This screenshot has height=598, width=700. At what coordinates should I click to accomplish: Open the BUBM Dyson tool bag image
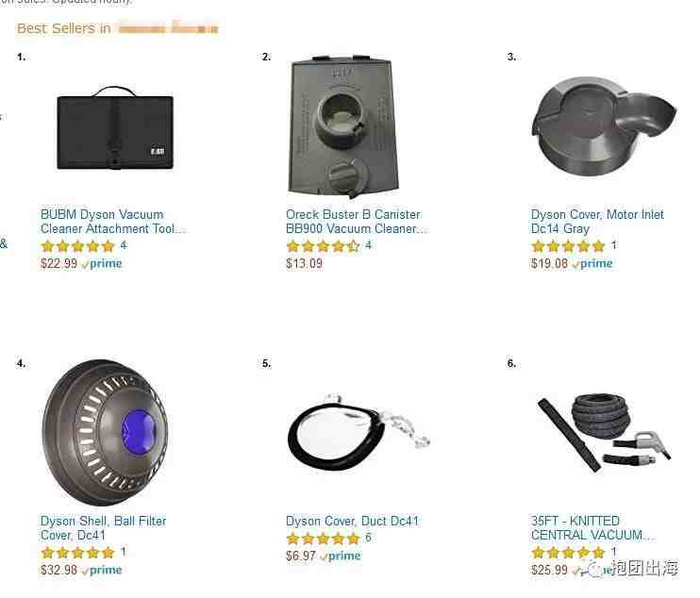115,128
